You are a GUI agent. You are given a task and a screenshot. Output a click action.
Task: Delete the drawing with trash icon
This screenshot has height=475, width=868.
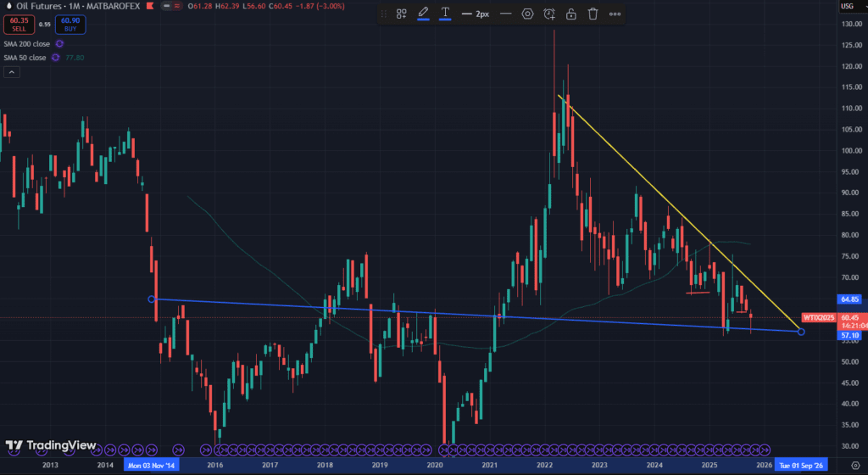(x=593, y=14)
